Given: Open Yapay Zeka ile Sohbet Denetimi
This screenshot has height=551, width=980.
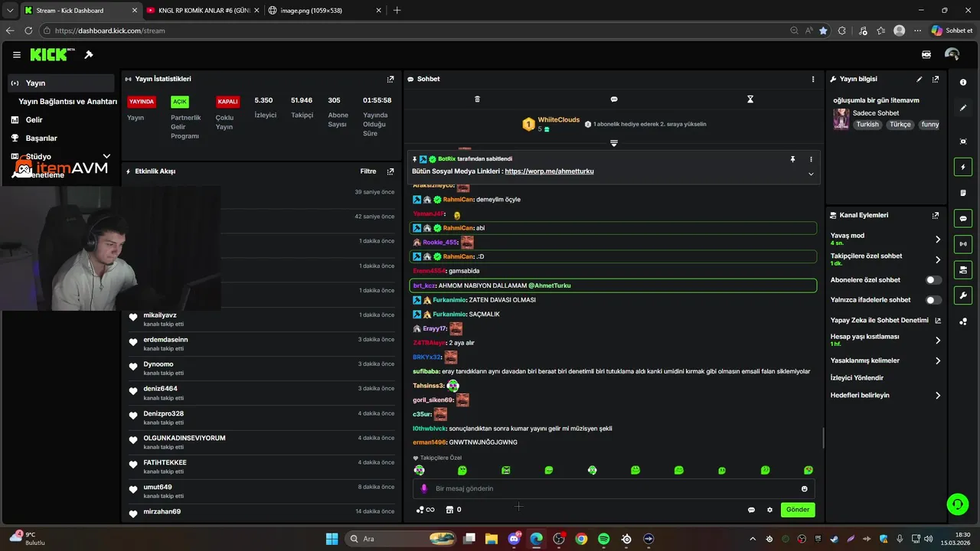Looking at the screenshot, I should [x=886, y=320].
